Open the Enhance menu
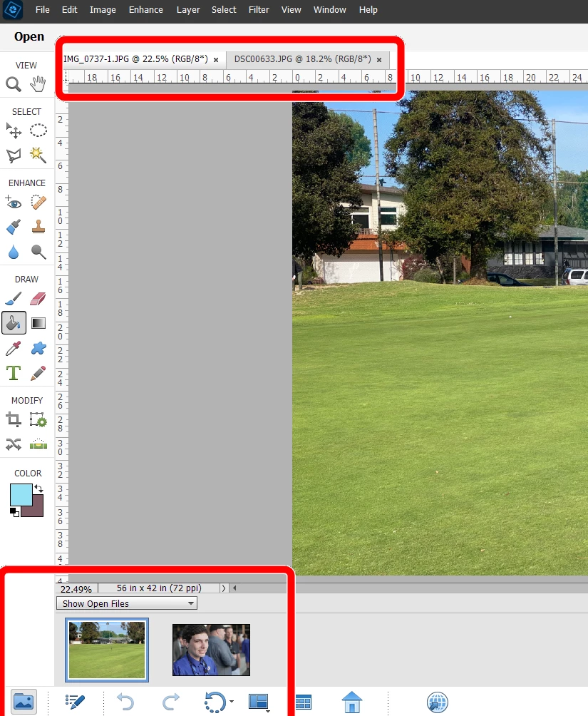Image resolution: width=588 pixels, height=716 pixels. pos(145,9)
